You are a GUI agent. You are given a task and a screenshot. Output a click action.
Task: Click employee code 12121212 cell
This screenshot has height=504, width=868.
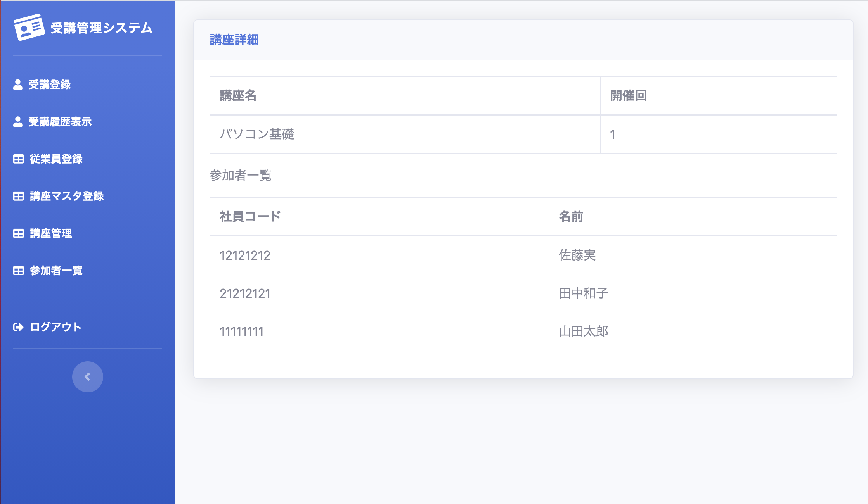click(245, 255)
